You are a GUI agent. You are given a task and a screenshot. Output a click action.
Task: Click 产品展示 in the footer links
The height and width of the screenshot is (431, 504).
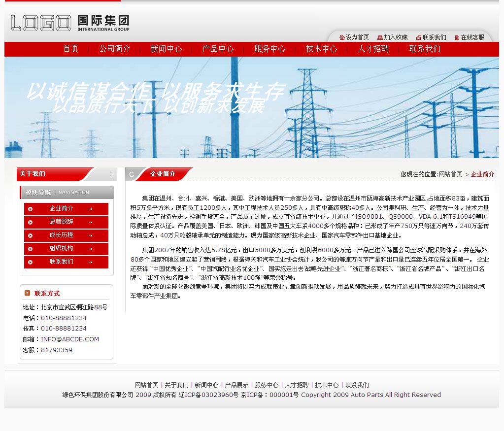pos(236,385)
